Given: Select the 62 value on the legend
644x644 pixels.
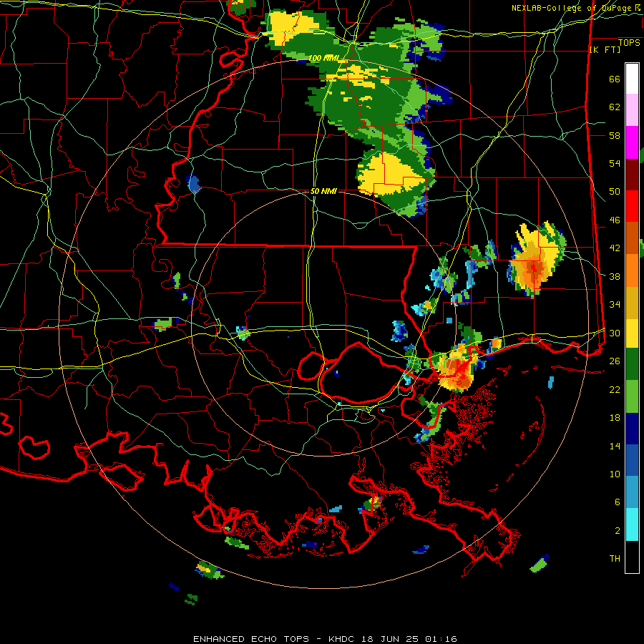Looking at the screenshot, I should tap(615, 107).
